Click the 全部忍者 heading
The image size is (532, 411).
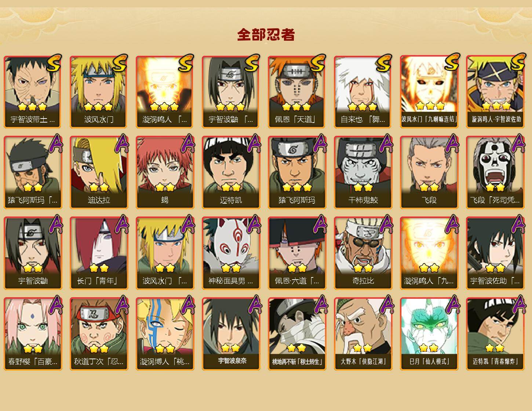coord(266,34)
